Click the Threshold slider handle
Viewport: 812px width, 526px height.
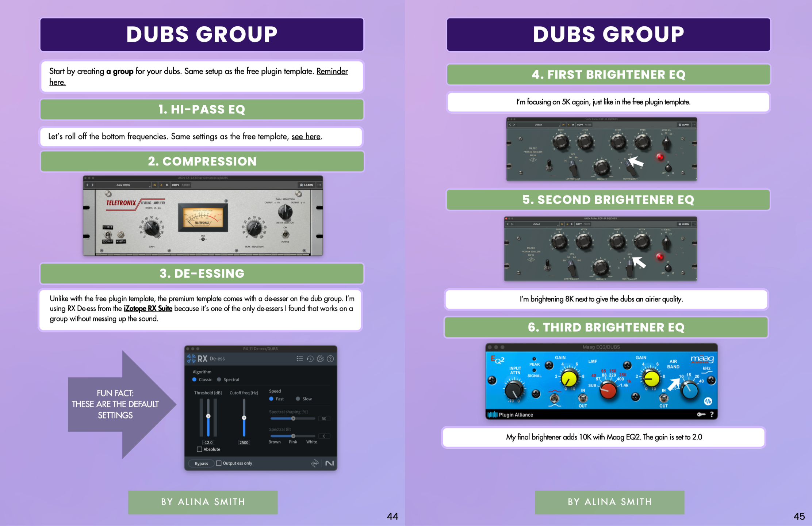(x=208, y=416)
